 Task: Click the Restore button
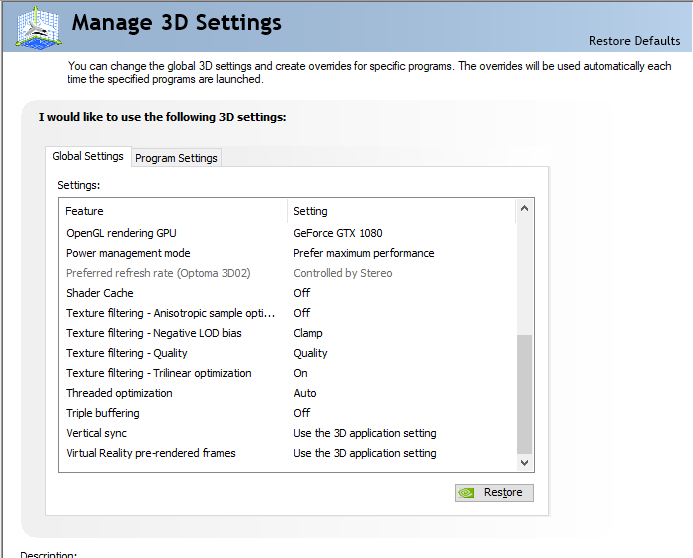coord(494,493)
